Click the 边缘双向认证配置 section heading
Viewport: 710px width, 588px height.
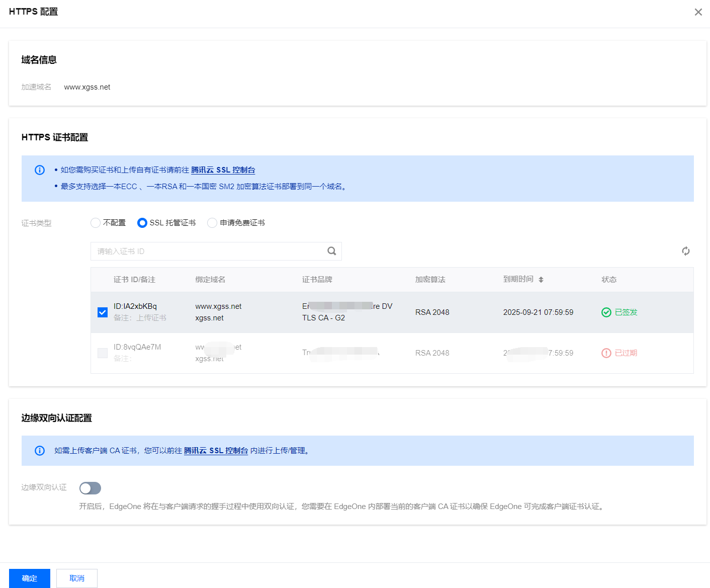[57, 418]
